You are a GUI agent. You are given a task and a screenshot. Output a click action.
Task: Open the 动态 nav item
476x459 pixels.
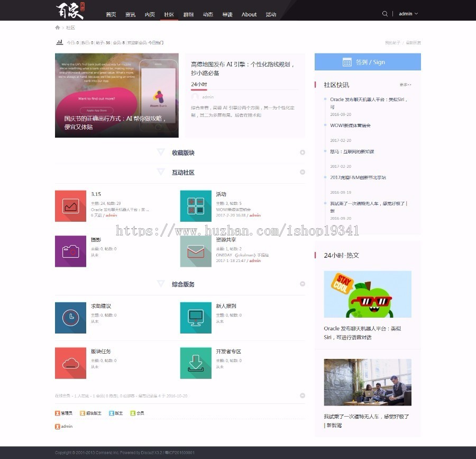click(x=208, y=14)
